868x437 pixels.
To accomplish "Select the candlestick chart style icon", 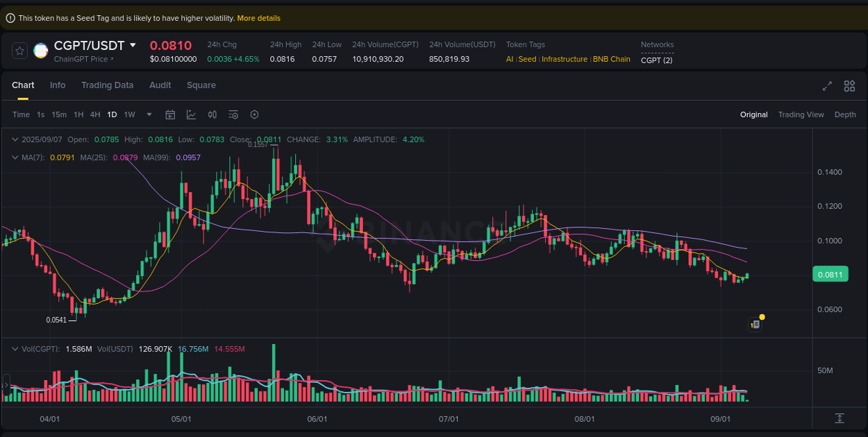I will pos(212,114).
